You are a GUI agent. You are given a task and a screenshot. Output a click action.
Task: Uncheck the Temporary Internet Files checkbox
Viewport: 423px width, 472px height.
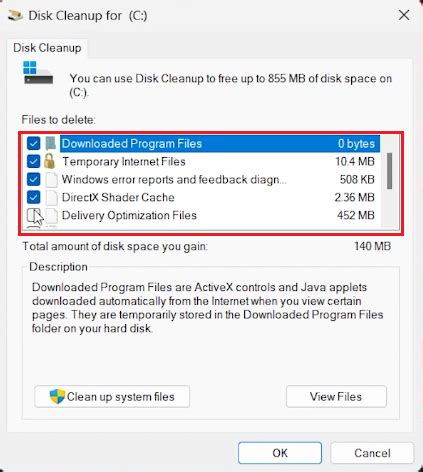pyautogui.click(x=33, y=162)
